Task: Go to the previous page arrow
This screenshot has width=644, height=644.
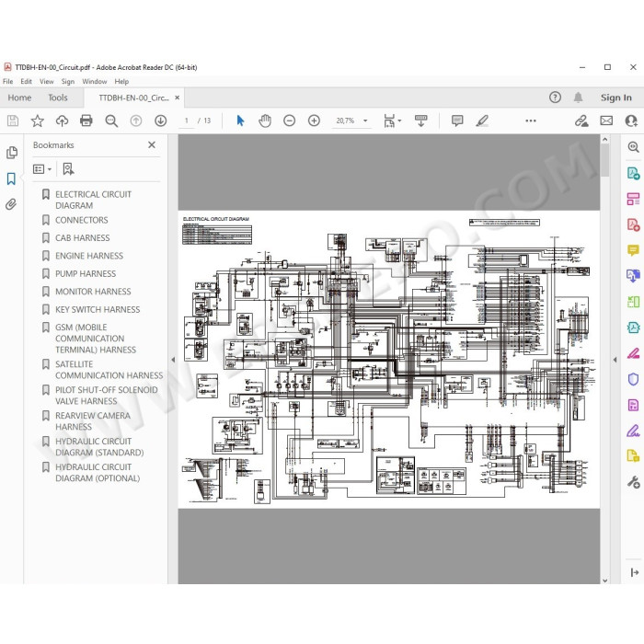Action: tap(136, 121)
